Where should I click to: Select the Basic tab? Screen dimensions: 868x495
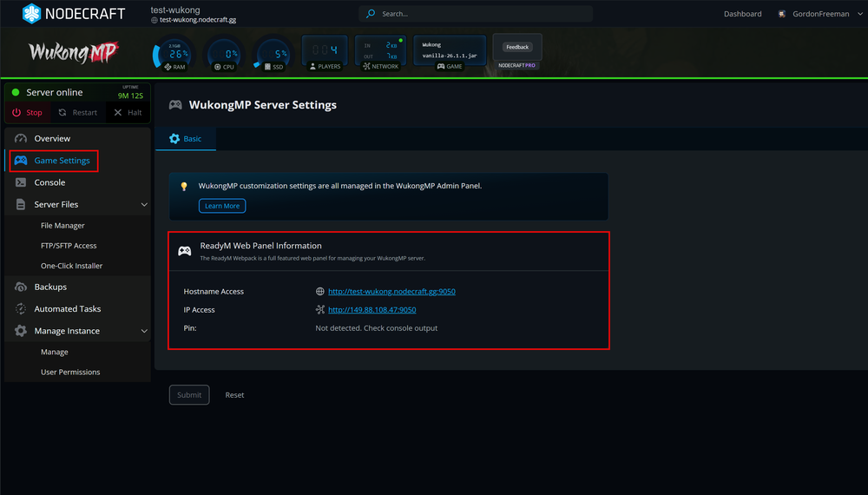point(186,138)
